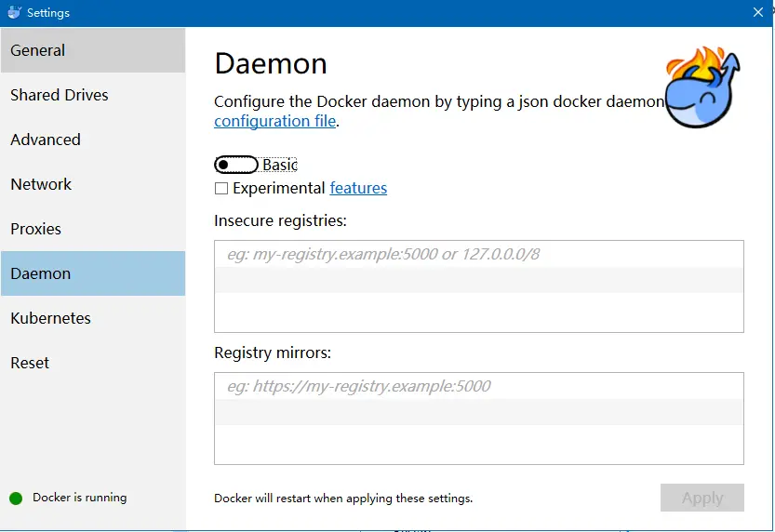775x532 pixels.
Task: Click the 'Registry mirrors:' label
Action: click(273, 352)
